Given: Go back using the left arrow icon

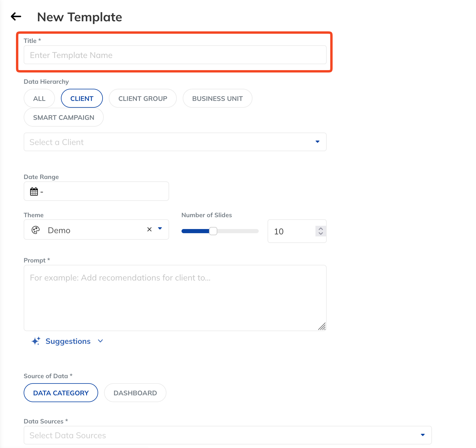Looking at the screenshot, I should pos(16,17).
